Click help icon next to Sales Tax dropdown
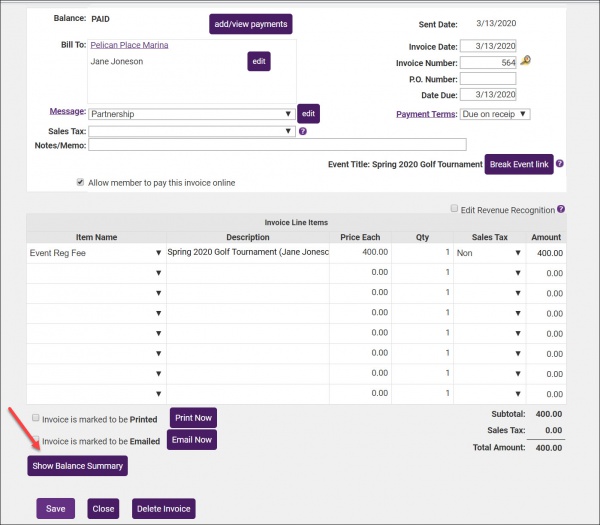This screenshot has height=525, width=600. click(x=302, y=131)
